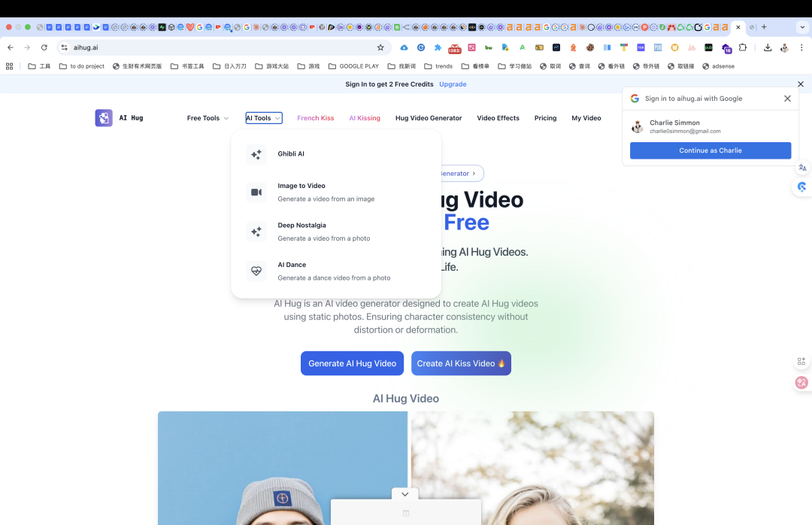Dismiss the free credits banner

[x=801, y=84]
